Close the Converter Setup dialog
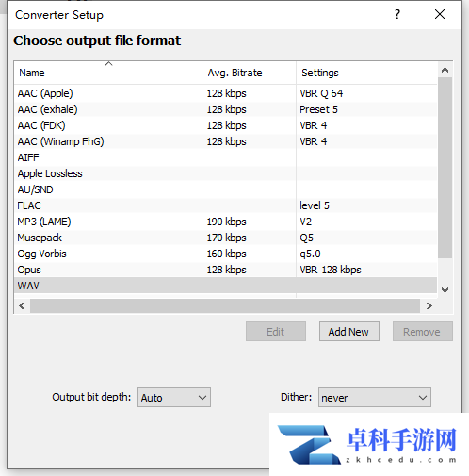This screenshot has height=476, width=469. 440,14
